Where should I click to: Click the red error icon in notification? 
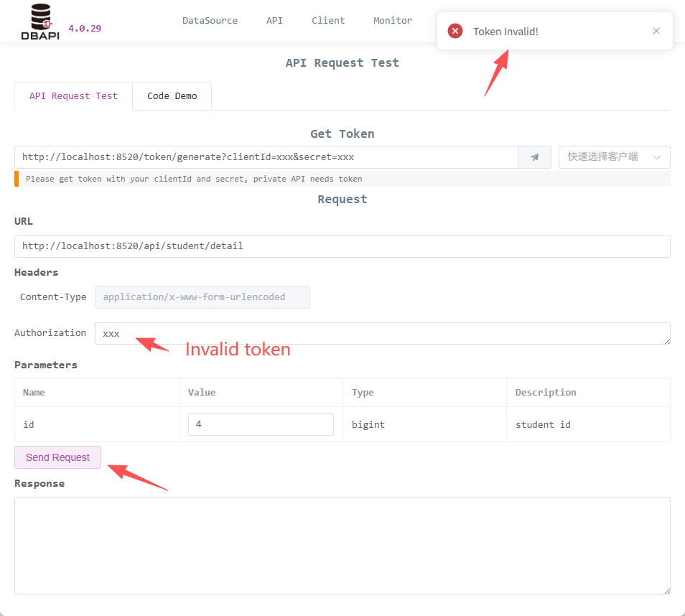455,31
